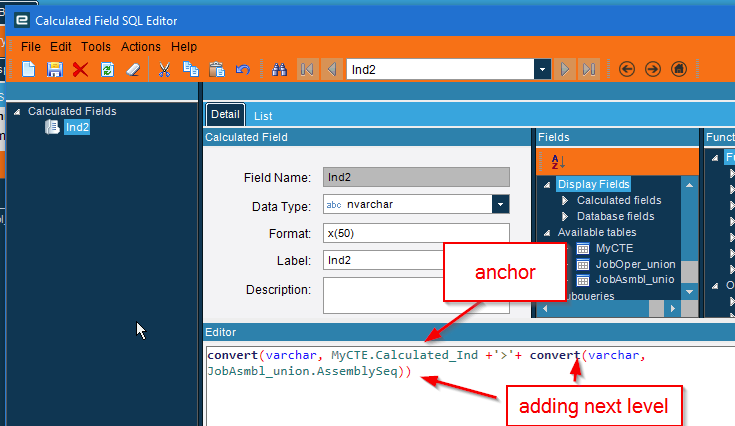Go to first record button
This screenshot has height=426, width=735.
coord(308,70)
